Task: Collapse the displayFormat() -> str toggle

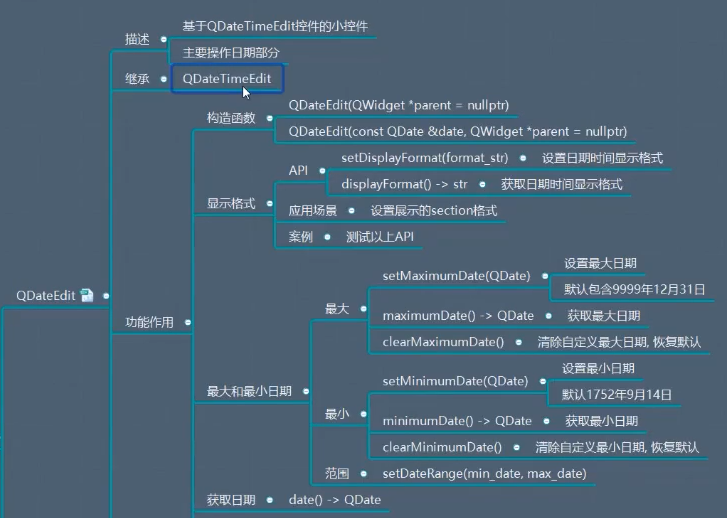Action: [x=482, y=185]
